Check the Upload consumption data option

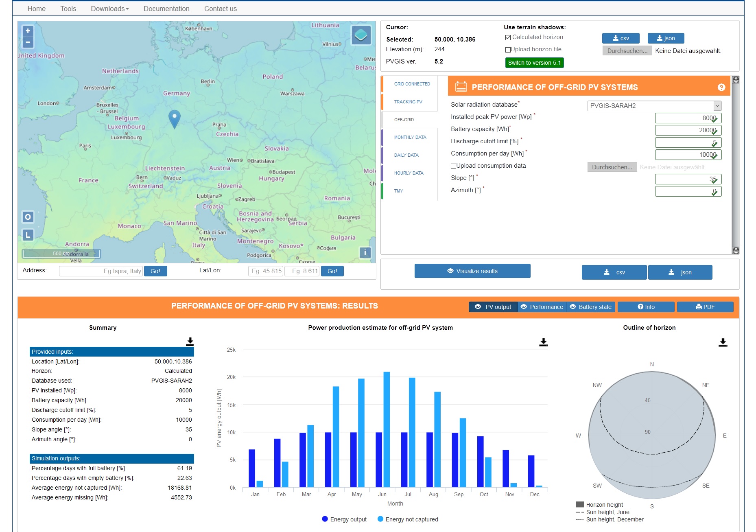(453, 166)
